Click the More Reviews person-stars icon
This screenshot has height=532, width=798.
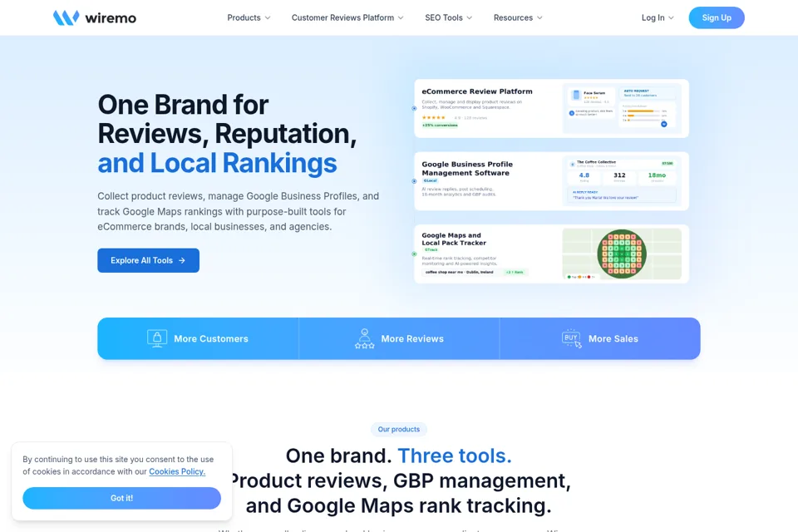coord(364,338)
